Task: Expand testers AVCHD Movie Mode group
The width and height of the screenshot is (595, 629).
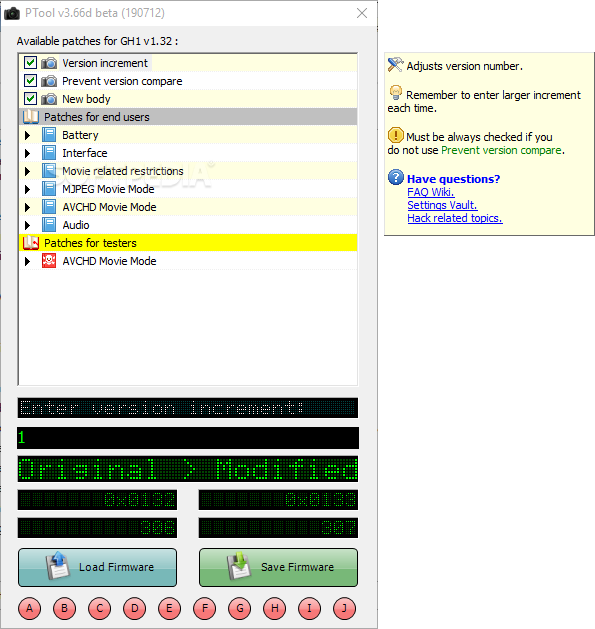Action: [x=27, y=262]
